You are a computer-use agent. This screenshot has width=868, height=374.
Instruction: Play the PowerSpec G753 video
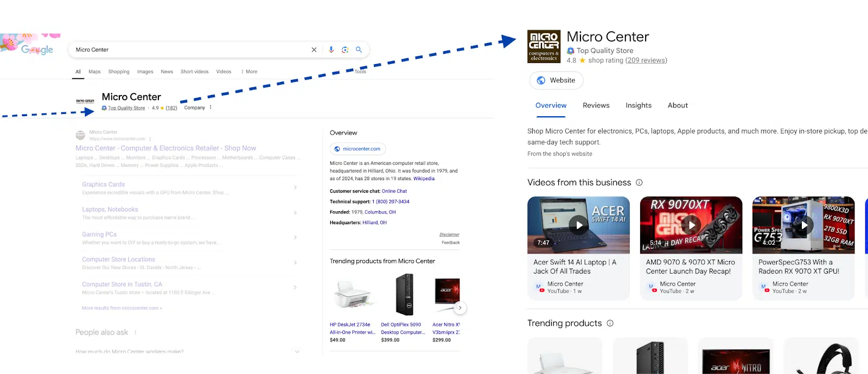click(x=803, y=225)
